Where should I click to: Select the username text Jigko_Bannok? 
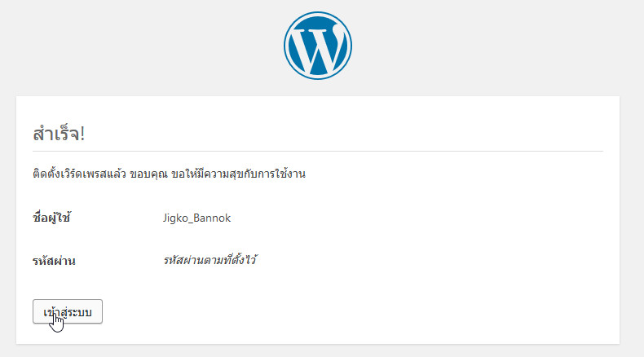[x=196, y=218]
